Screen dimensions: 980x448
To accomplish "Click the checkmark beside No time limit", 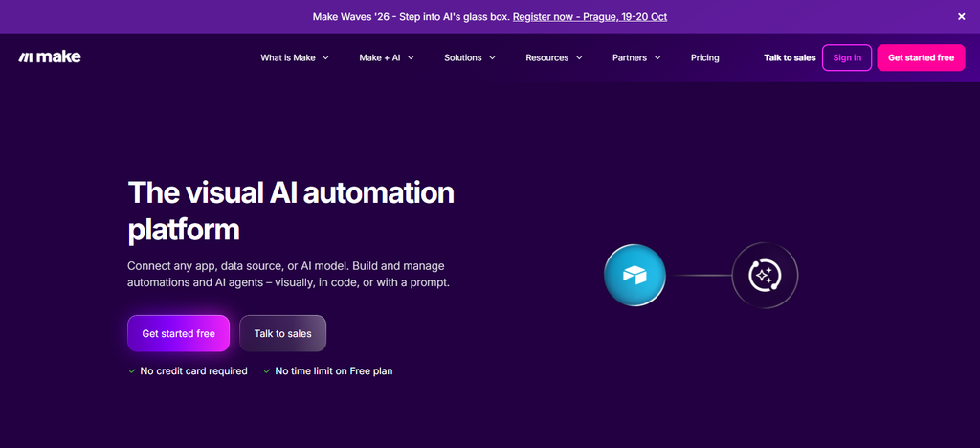I will [267, 371].
